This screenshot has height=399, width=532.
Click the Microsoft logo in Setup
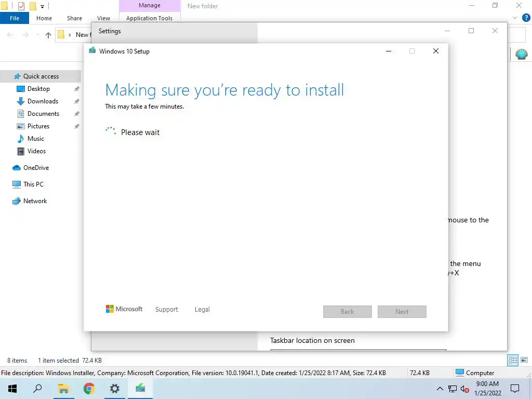(x=124, y=309)
